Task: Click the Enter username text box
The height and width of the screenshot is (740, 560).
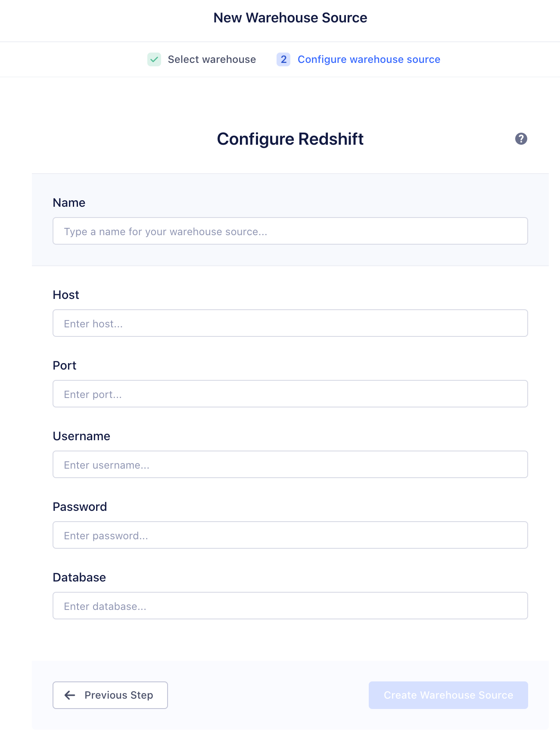Action: 290,465
